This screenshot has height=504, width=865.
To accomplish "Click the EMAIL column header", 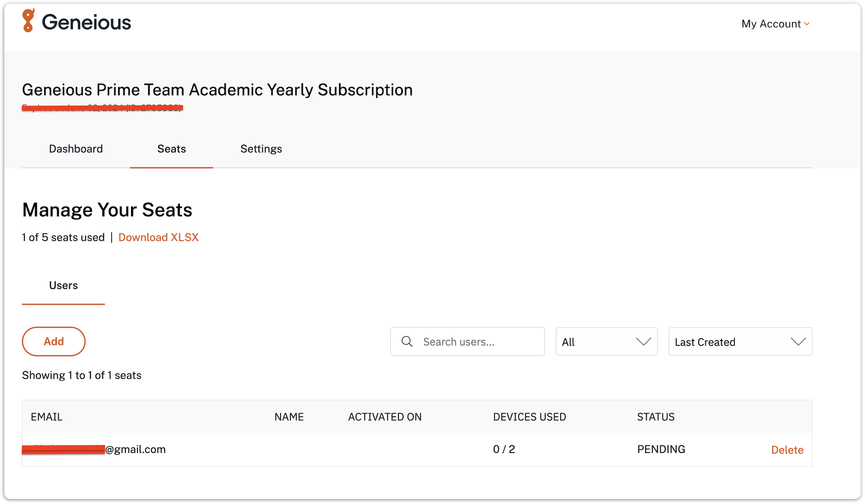I will click(47, 417).
